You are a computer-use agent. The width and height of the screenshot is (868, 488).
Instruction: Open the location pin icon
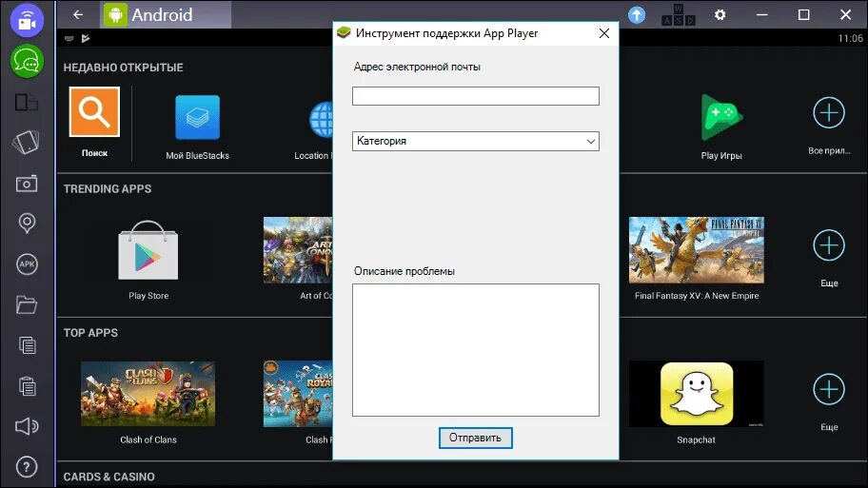[x=27, y=223]
